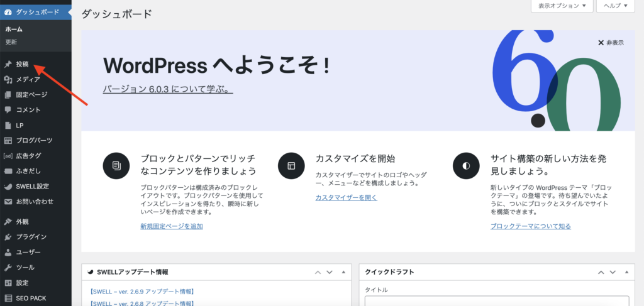Dismiss welcome panel with 非表示

[611, 43]
